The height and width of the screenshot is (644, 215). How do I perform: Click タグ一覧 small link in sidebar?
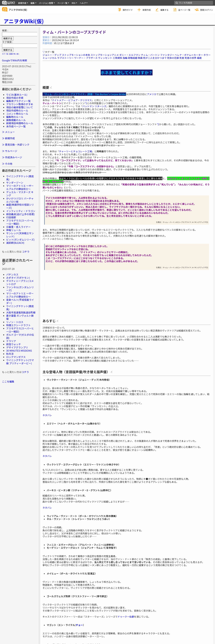click(5, 54)
